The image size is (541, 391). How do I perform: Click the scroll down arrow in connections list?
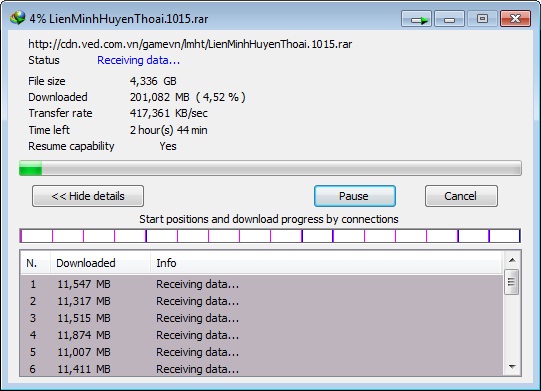512,367
